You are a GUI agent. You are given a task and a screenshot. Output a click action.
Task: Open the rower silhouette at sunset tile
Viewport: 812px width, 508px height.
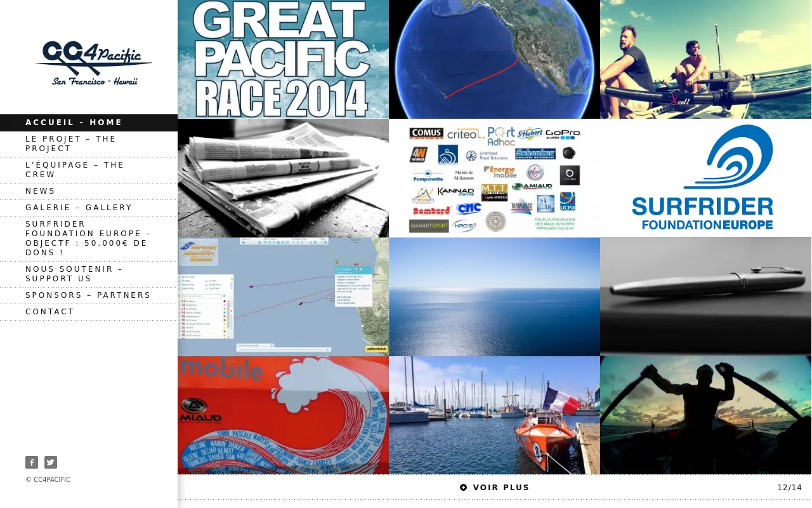(x=705, y=415)
